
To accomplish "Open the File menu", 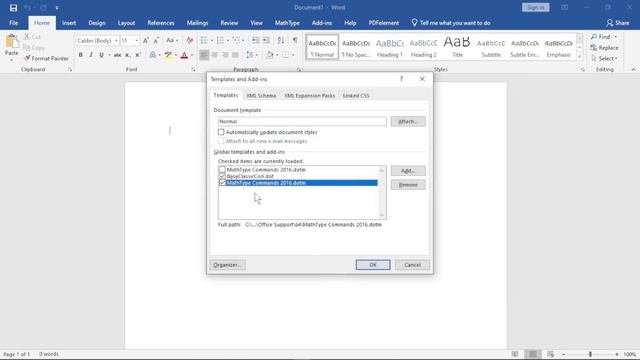I will tap(13, 23).
